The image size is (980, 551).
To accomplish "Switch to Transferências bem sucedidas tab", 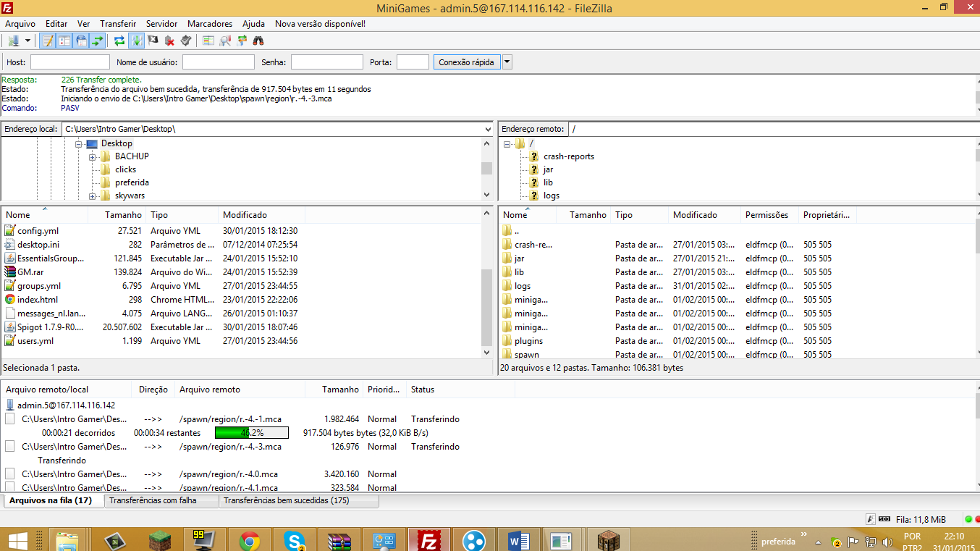I will pos(298,500).
